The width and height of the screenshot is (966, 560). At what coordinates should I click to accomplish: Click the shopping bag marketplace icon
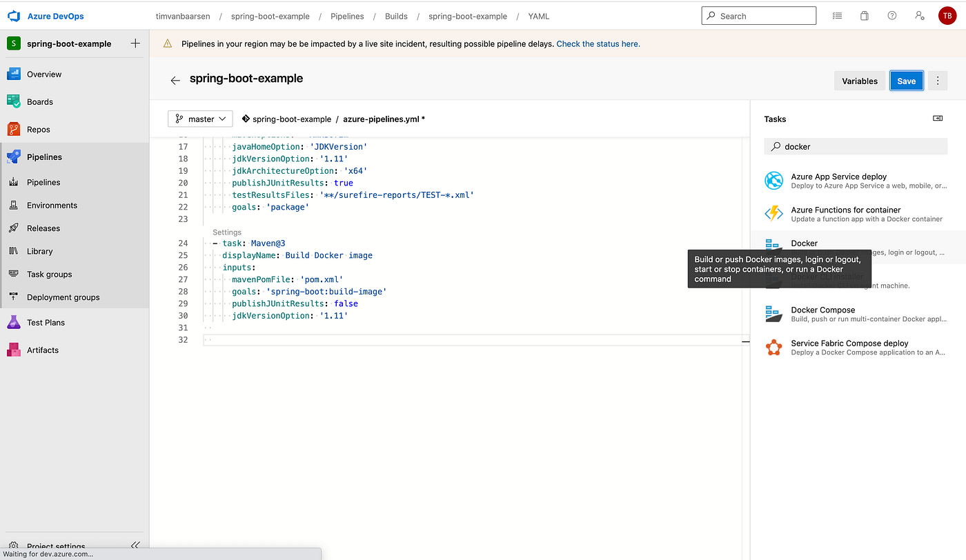coord(865,16)
